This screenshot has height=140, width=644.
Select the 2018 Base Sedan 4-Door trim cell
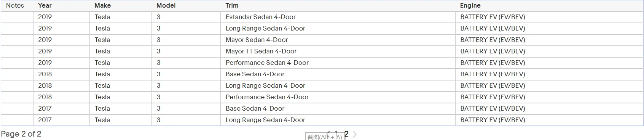coord(338,74)
